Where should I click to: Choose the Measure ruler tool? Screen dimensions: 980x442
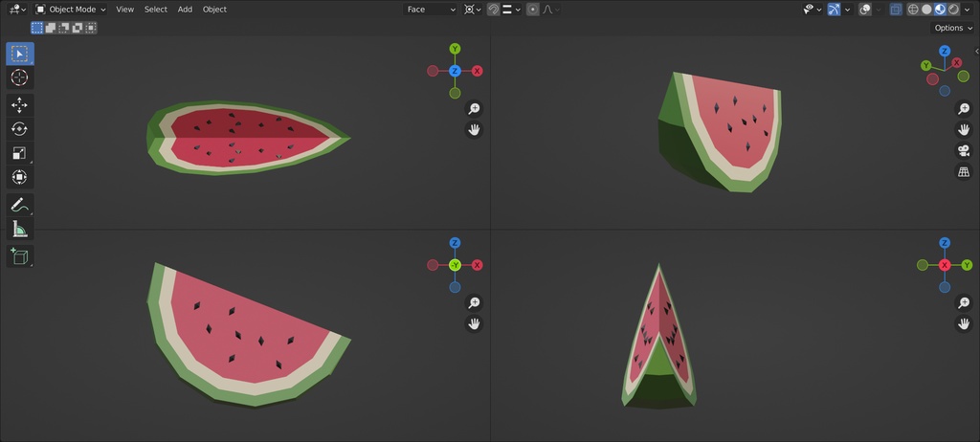[20, 229]
